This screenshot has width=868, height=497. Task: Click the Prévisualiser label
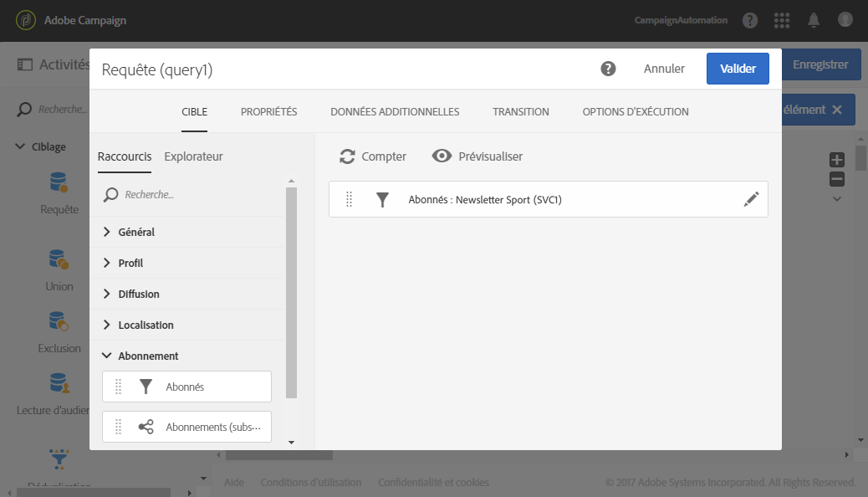[491, 156]
